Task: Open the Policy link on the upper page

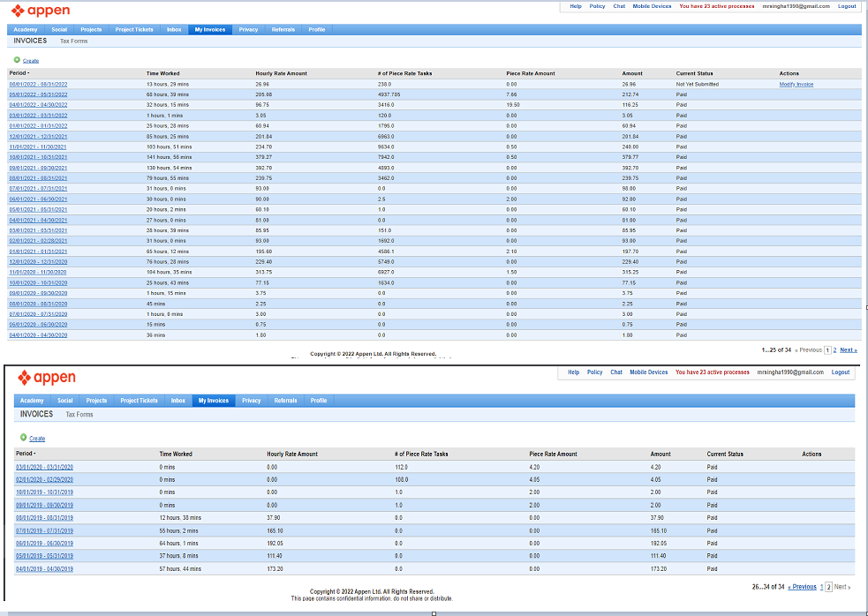Action: coord(597,6)
